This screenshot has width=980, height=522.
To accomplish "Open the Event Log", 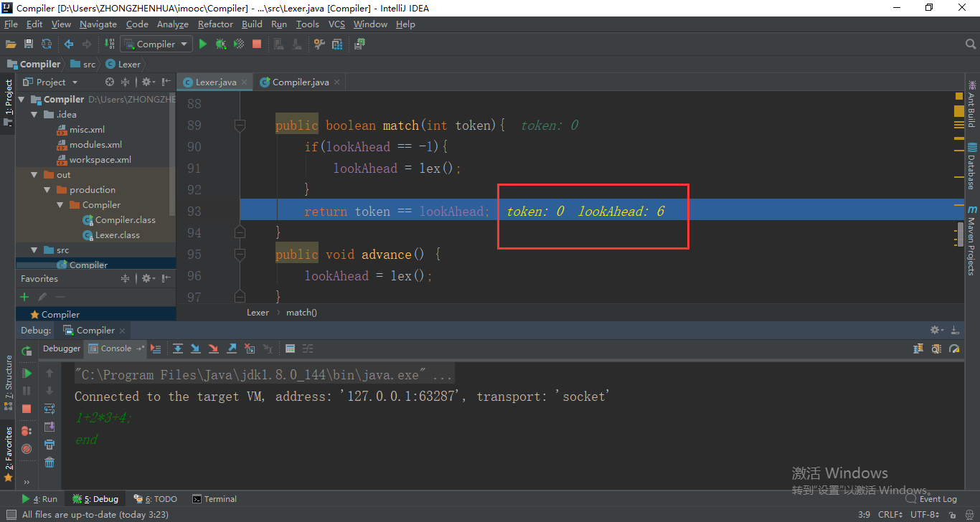I will pos(931,499).
